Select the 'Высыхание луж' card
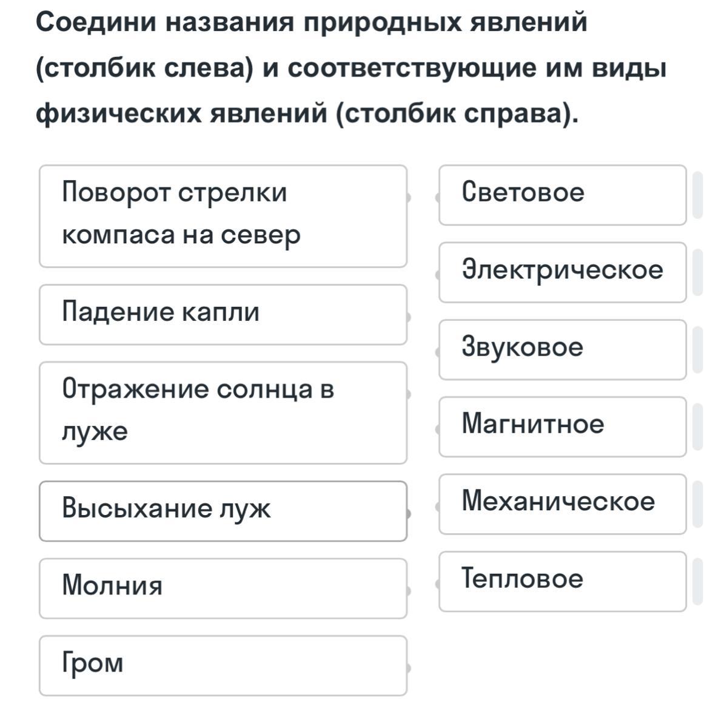This screenshot has height=728, width=727. click(x=223, y=511)
